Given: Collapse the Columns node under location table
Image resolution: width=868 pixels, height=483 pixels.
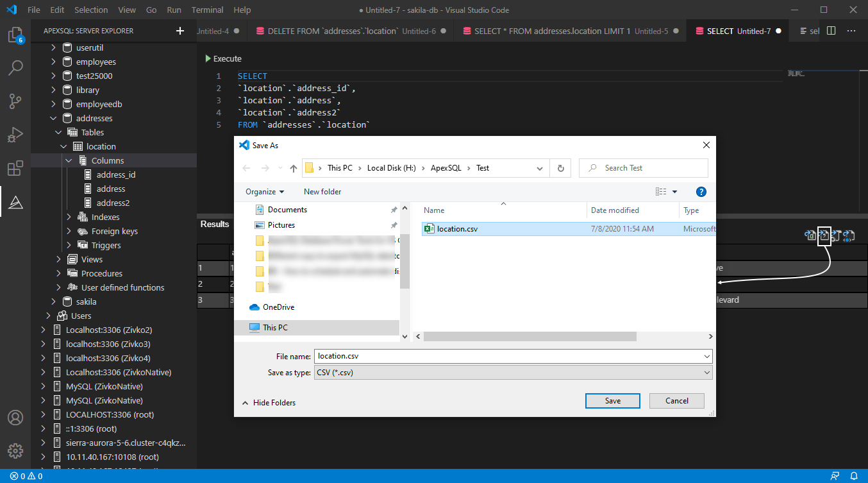Looking at the screenshot, I should click(x=69, y=160).
